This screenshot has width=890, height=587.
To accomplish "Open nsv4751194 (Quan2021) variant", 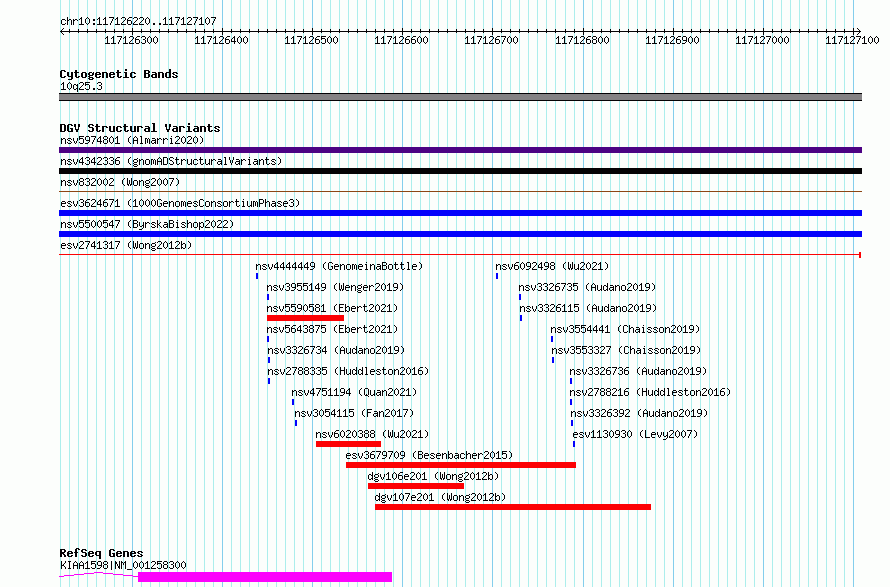I will (354, 392).
